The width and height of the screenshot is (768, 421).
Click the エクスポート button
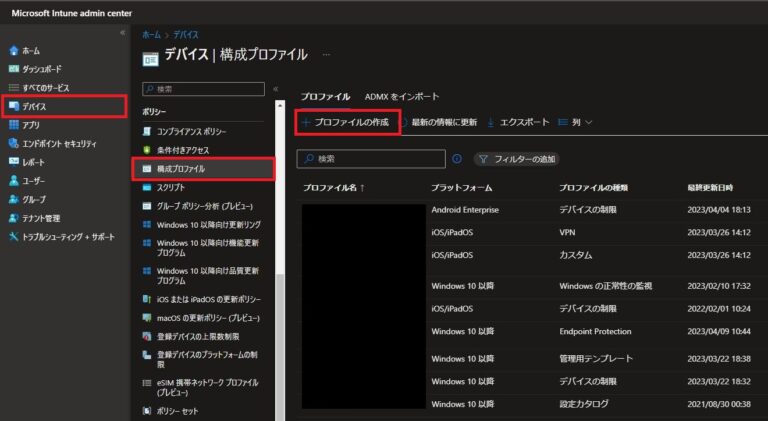pos(518,122)
